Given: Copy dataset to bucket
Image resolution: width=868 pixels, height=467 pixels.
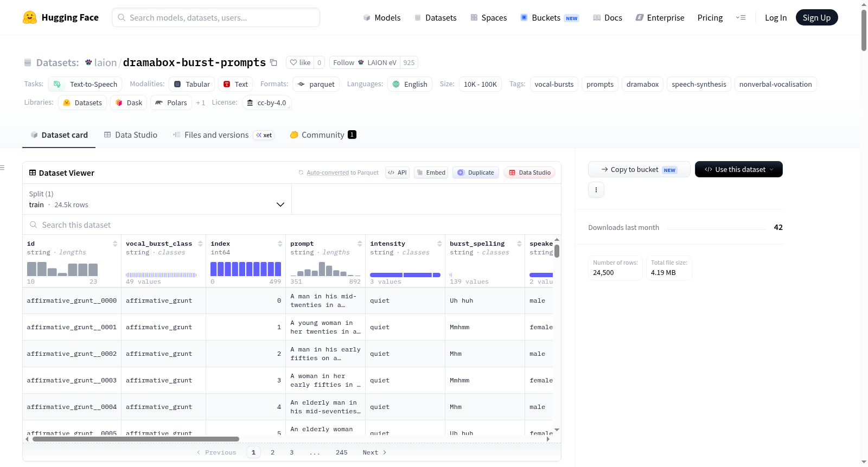Looking at the screenshot, I should pos(639,169).
